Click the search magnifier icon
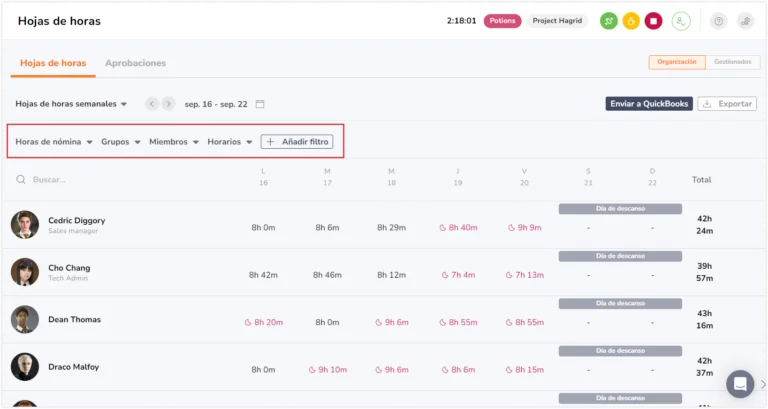This screenshot has height=409, width=768. [x=21, y=180]
